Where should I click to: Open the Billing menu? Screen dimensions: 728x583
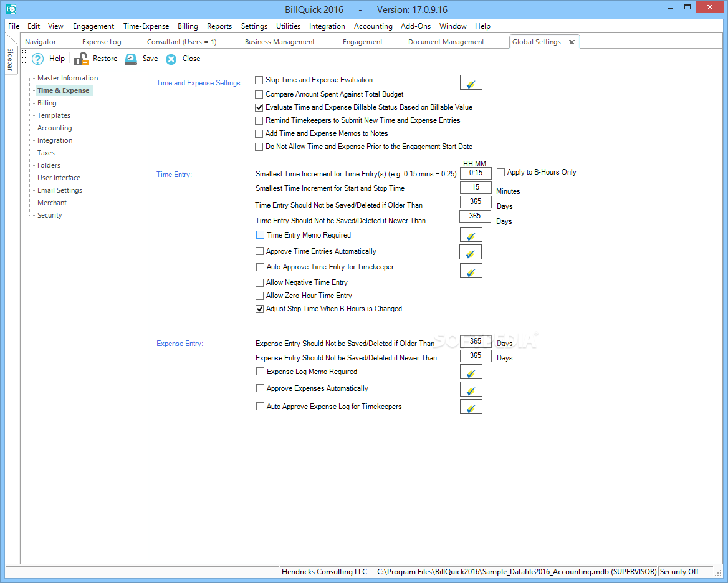pyautogui.click(x=188, y=26)
